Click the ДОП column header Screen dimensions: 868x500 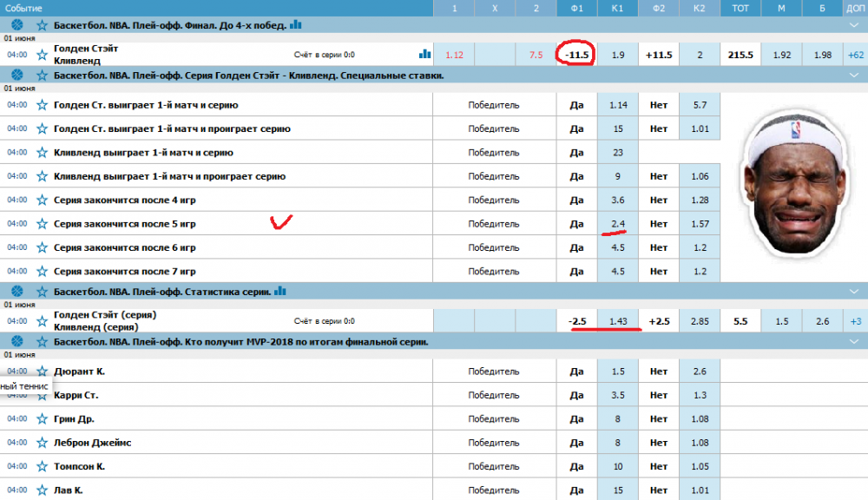click(x=855, y=7)
